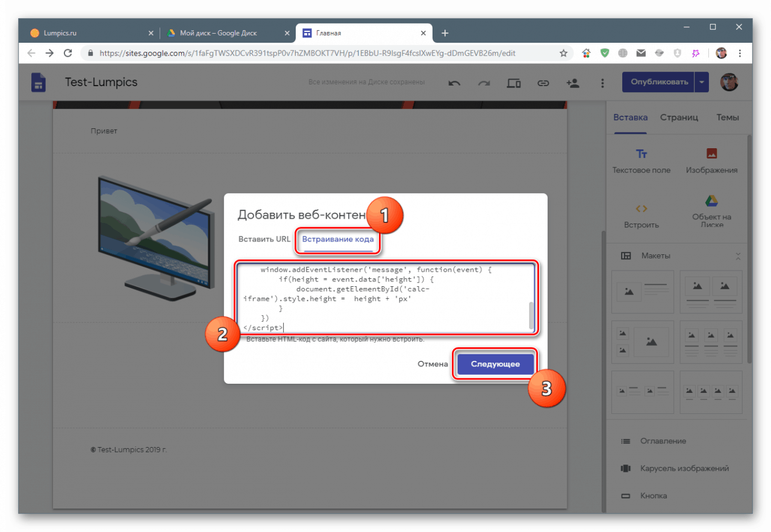771x532 pixels.
Task: Select the bottom-right three-column layout
Action: [x=711, y=392]
